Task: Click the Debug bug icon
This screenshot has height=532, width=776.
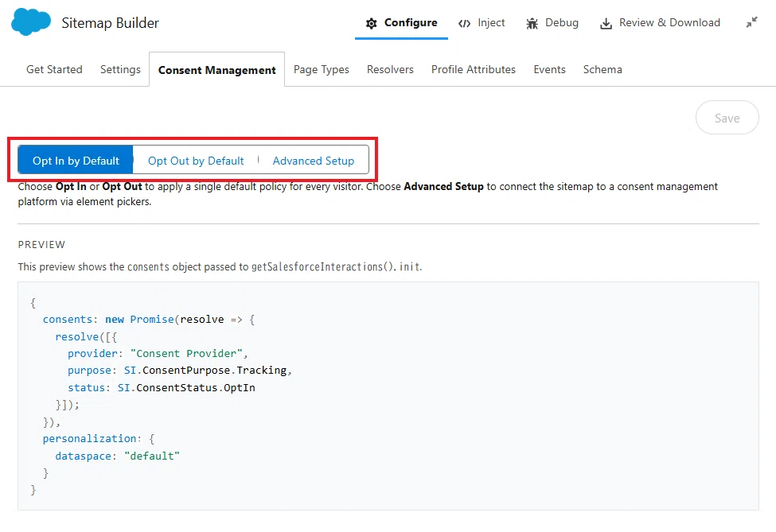Action: [532, 23]
